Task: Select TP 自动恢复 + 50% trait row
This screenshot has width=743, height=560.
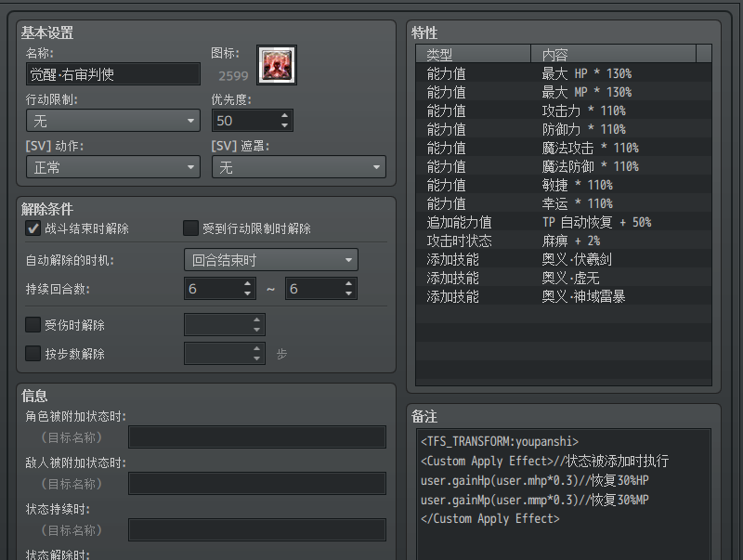Action: pyautogui.click(x=563, y=222)
